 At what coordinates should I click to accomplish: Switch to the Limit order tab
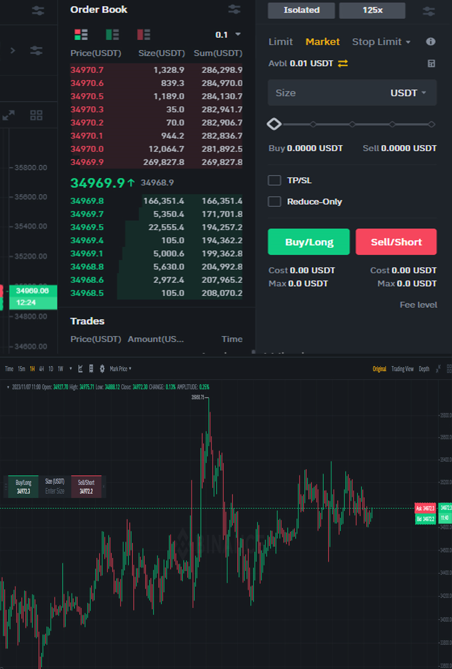pyautogui.click(x=280, y=42)
